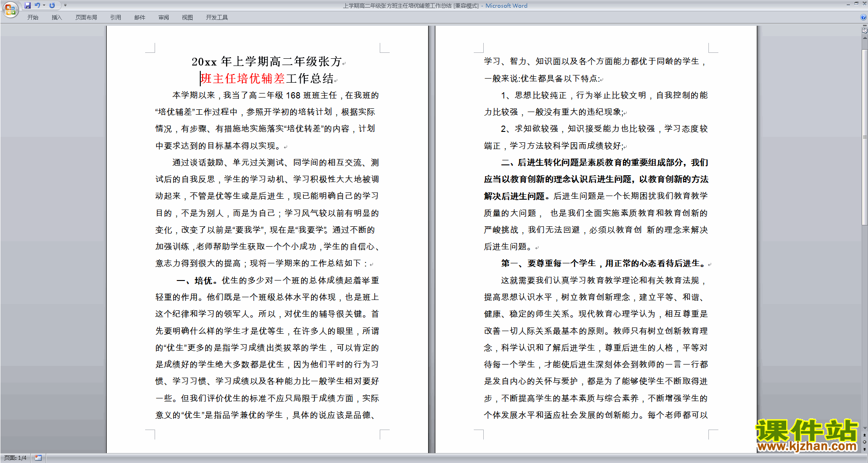Open Microsoft Word Help
Image resolution: width=868 pixels, height=463 pixels.
(x=863, y=17)
